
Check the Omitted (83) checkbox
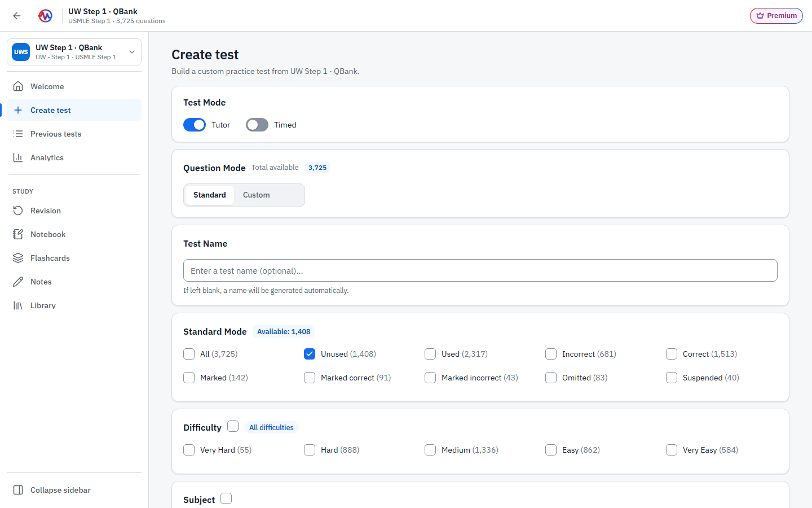click(551, 378)
